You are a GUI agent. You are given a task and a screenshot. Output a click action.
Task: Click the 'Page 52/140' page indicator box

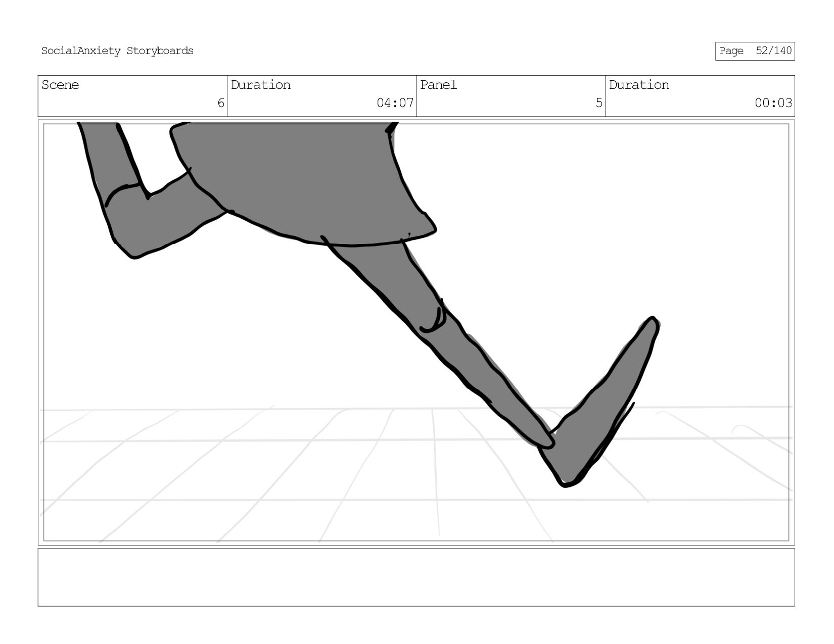755,51
